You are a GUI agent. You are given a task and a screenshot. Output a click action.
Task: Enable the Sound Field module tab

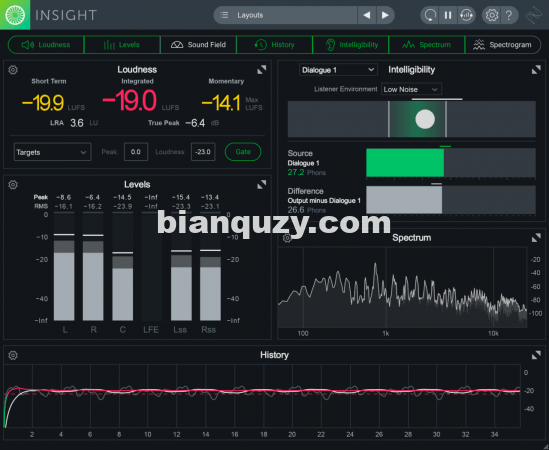[198, 45]
